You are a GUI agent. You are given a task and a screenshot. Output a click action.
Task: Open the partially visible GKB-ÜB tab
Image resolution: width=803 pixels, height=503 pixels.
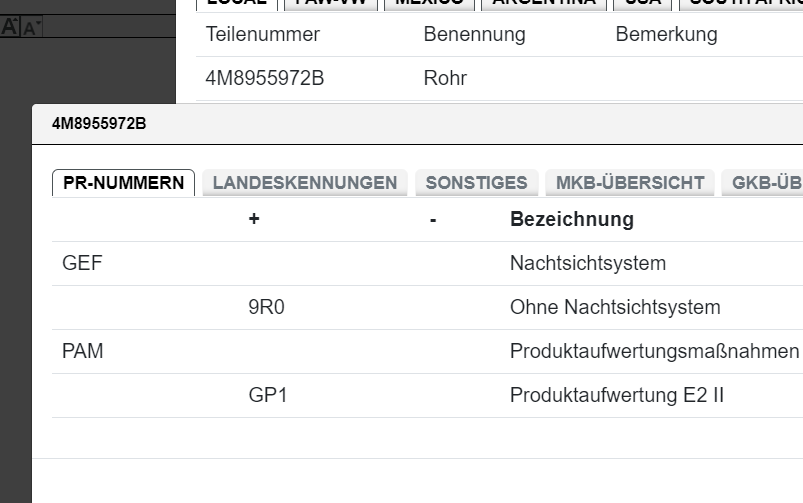[x=765, y=183]
